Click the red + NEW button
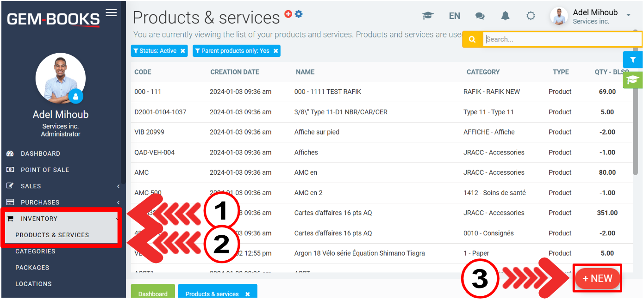Image resolution: width=644 pixels, height=300 pixels. pos(597,278)
